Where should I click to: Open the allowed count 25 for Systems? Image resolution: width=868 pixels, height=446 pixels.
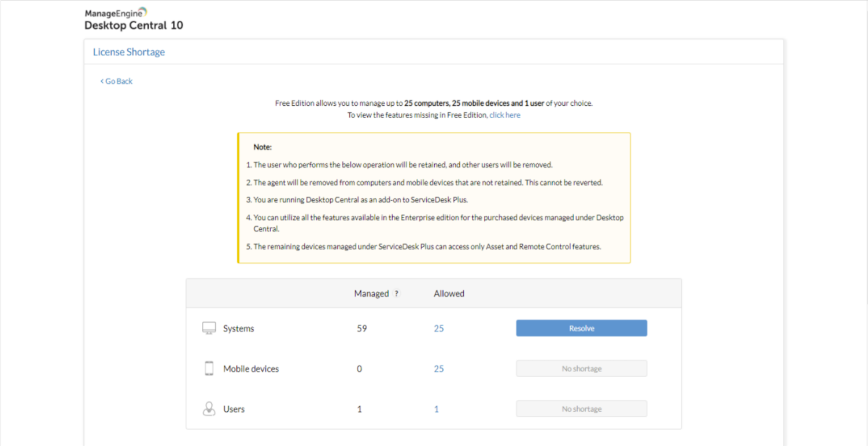pyautogui.click(x=439, y=329)
